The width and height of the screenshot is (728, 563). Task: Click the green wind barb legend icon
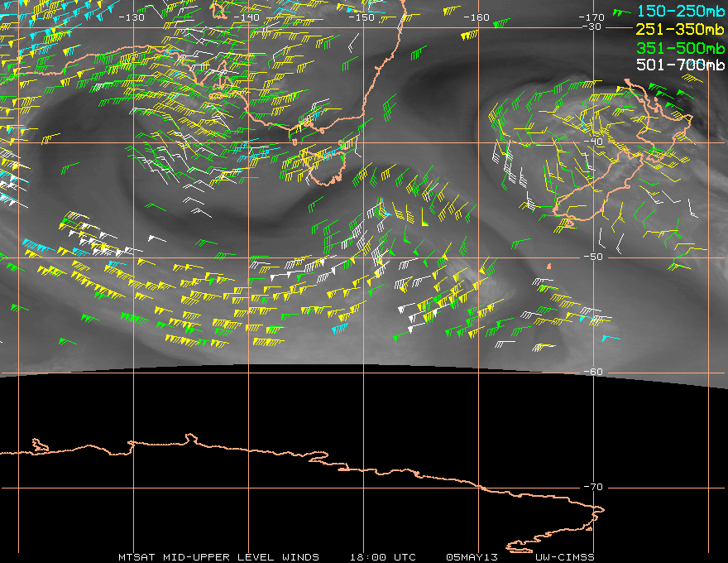(x=621, y=12)
